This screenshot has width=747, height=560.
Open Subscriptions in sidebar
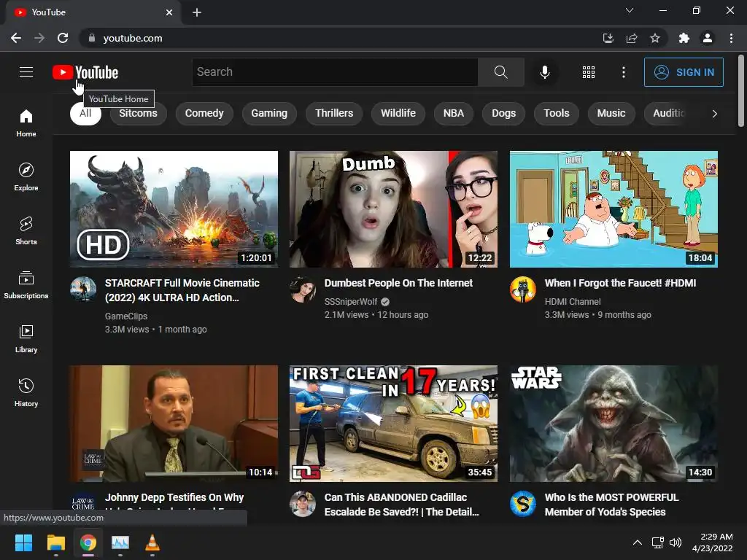pyautogui.click(x=26, y=285)
